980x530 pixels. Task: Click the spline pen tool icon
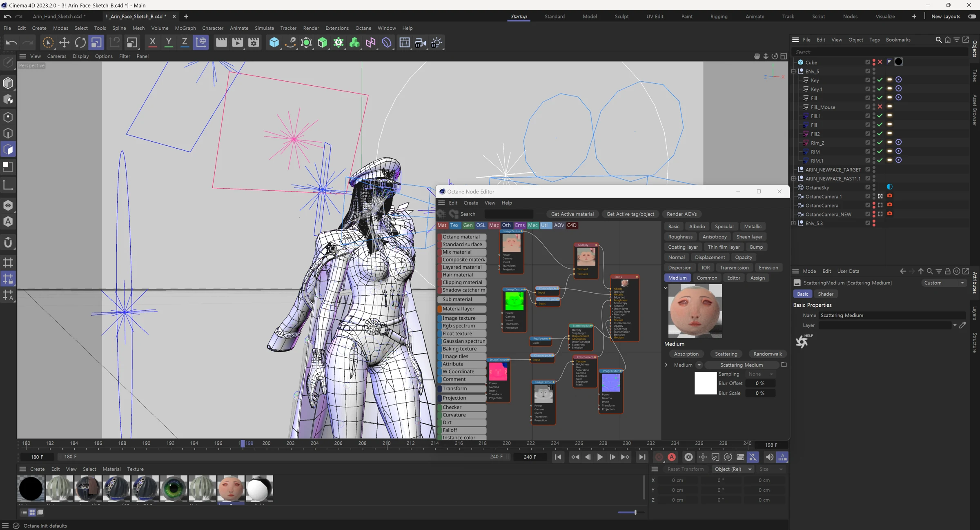(x=290, y=42)
